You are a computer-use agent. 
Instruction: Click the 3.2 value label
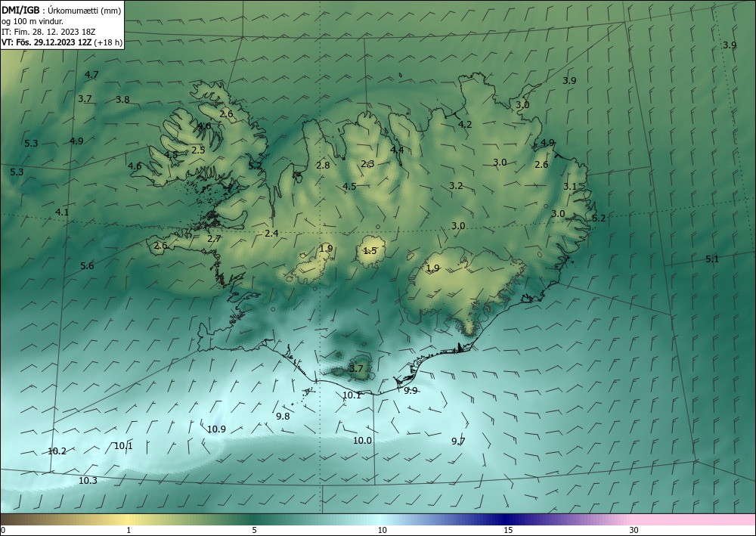click(456, 185)
